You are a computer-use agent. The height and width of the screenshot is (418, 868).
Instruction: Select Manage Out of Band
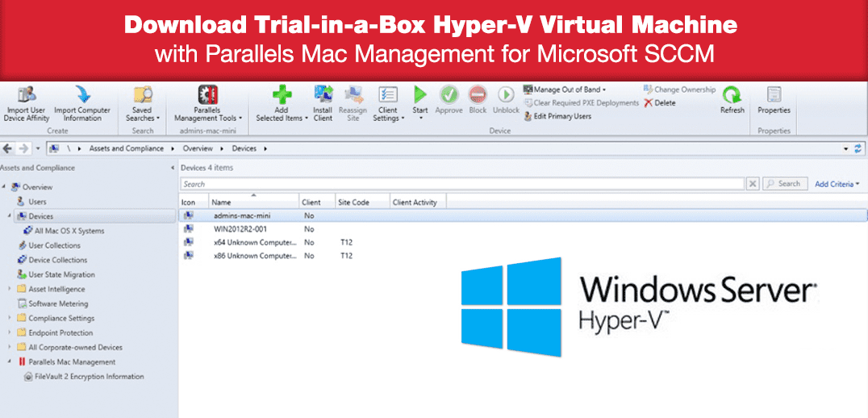click(565, 89)
